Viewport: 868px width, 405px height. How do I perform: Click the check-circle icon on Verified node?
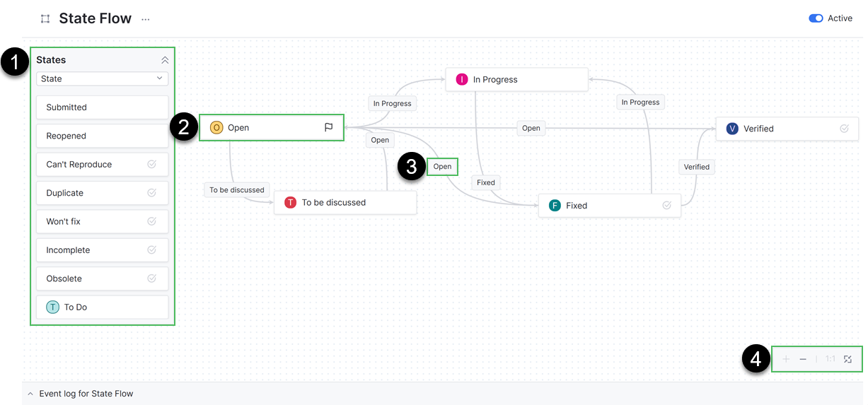tap(844, 129)
